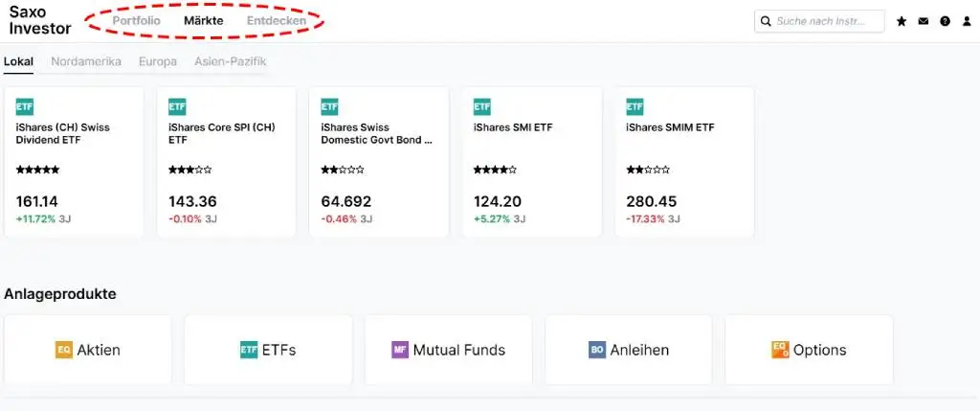This screenshot has width=980, height=411.
Task: Open the favorites star icon
Action: point(902,21)
